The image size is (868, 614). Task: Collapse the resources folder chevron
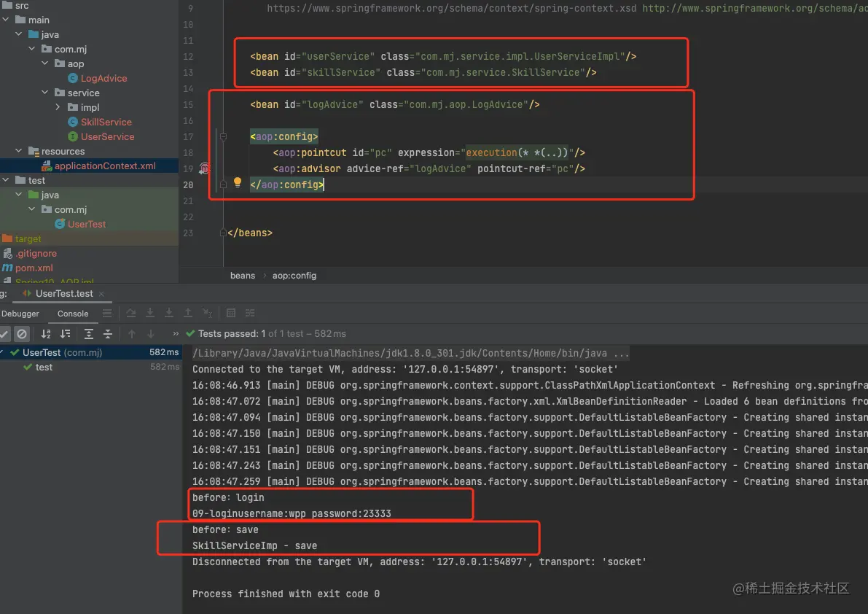coord(19,151)
